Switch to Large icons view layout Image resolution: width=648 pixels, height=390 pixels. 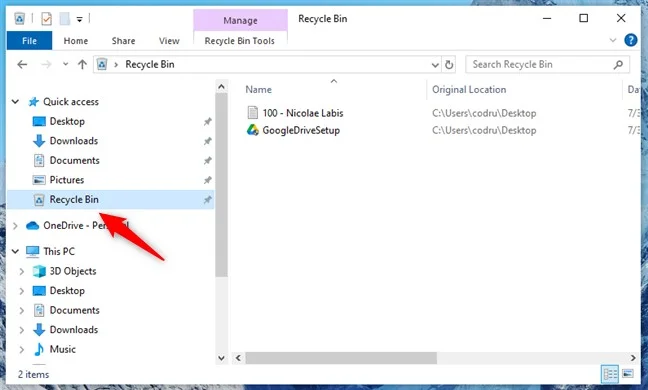pos(628,374)
